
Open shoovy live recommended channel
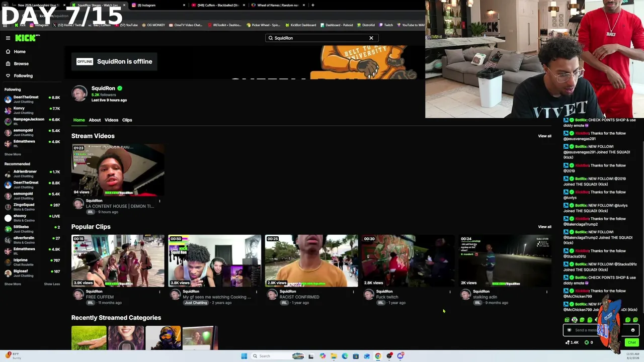point(32,218)
